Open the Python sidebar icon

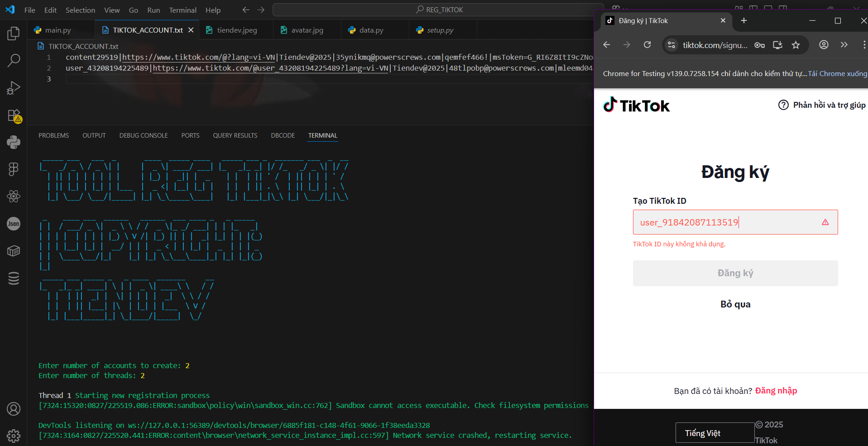pos(14,142)
